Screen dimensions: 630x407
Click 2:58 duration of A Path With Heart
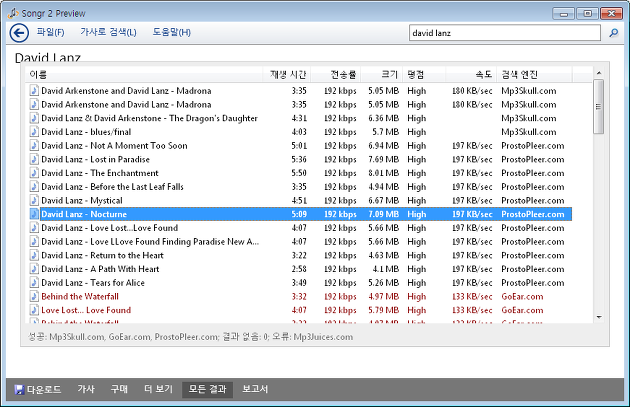pos(299,269)
